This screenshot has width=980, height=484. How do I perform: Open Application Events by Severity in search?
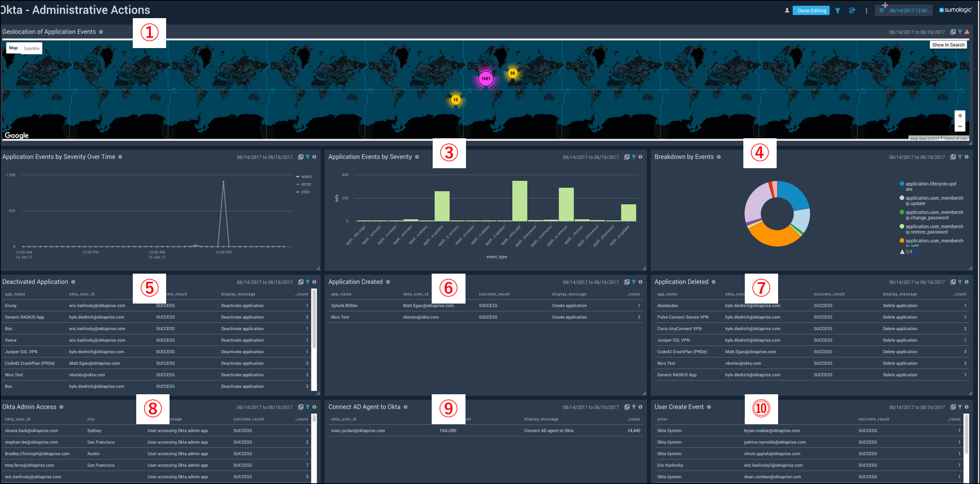tap(627, 157)
